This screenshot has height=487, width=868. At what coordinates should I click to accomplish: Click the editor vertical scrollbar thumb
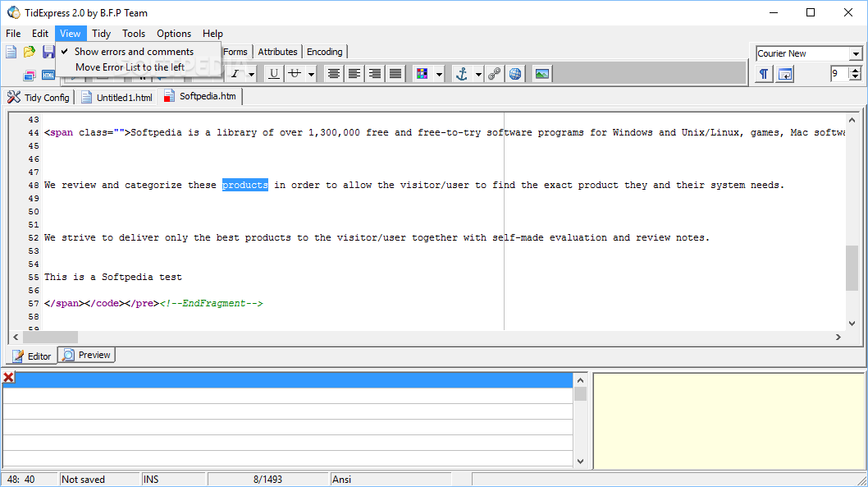852,269
